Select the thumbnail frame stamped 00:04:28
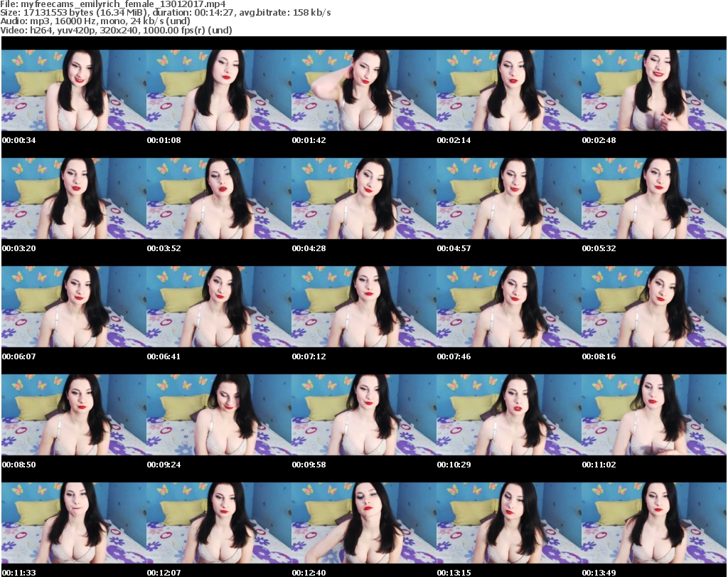 364,198
